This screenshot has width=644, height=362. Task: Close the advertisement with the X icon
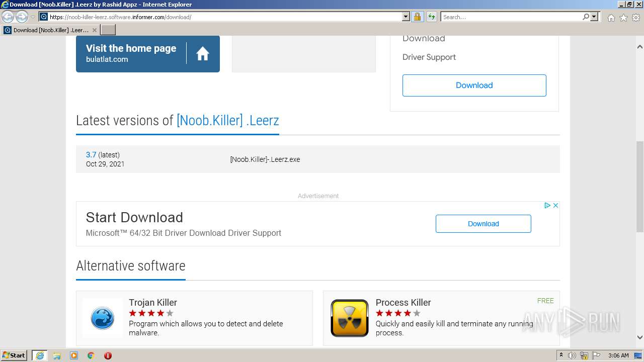(x=555, y=205)
